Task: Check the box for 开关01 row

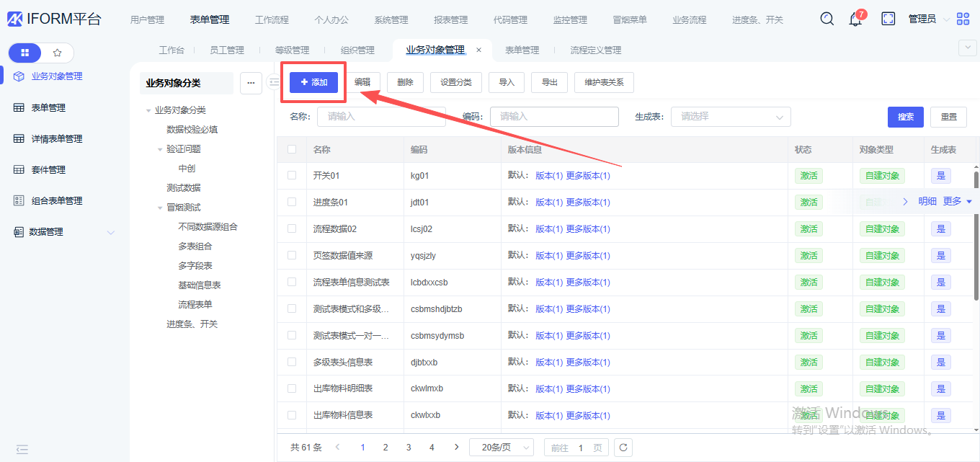Action: coord(292,175)
